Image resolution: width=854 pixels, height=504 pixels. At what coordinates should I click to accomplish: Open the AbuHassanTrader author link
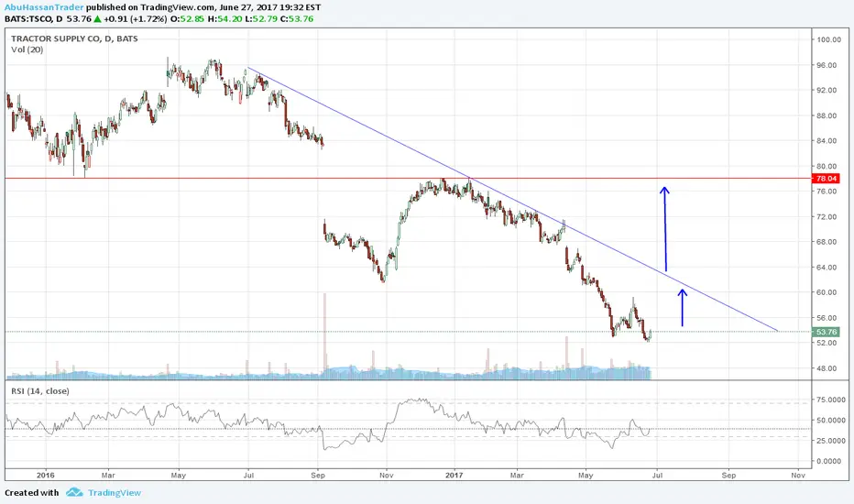[x=44, y=7]
